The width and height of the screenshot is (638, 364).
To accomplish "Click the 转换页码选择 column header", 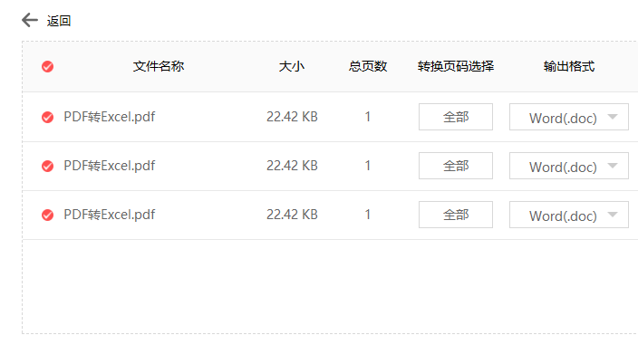I will click(x=456, y=66).
